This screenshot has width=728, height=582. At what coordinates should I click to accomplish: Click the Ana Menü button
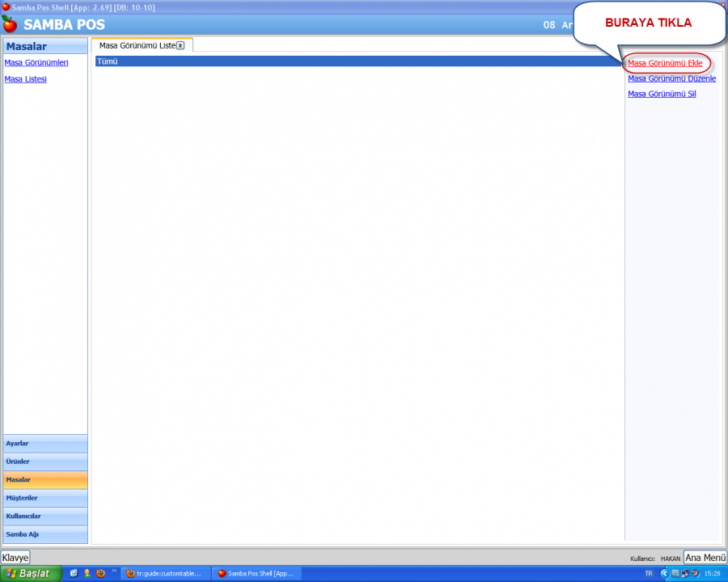[x=705, y=558]
